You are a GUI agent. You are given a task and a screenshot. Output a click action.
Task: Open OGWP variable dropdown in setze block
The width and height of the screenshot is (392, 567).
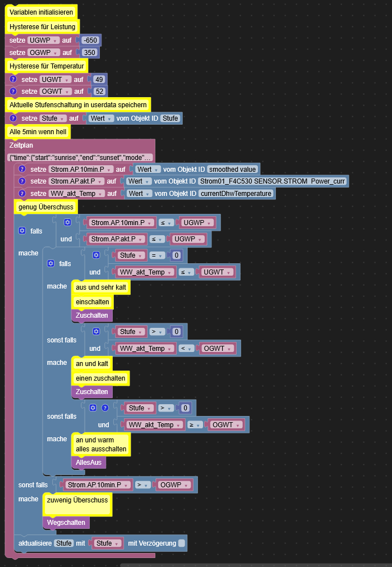43,52
